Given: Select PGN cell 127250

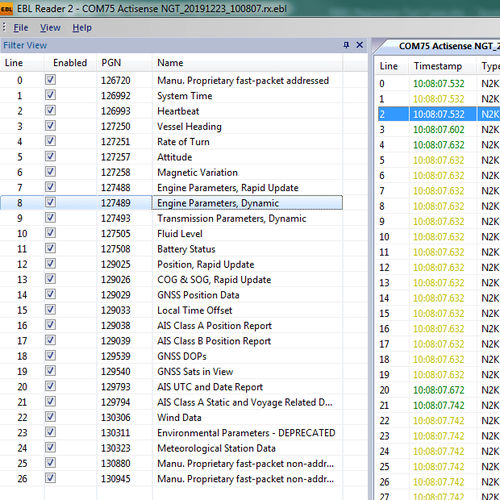Looking at the screenshot, I should [x=116, y=127].
